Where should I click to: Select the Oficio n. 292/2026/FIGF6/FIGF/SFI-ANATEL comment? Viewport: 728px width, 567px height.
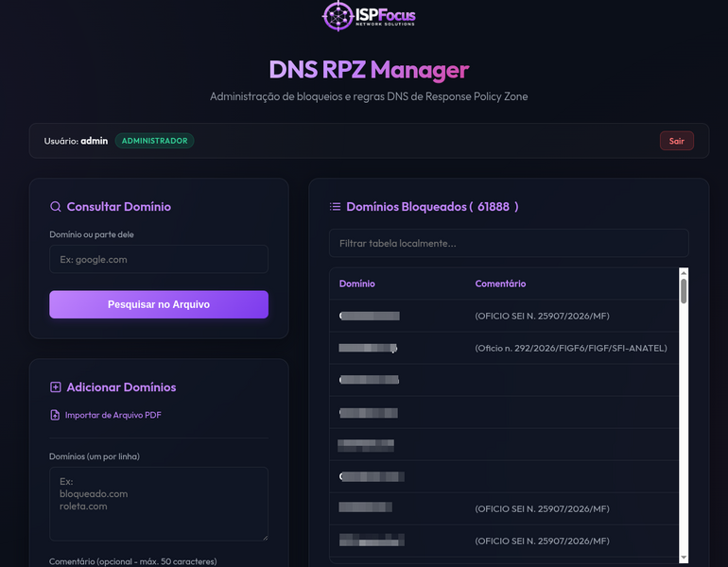(571, 348)
